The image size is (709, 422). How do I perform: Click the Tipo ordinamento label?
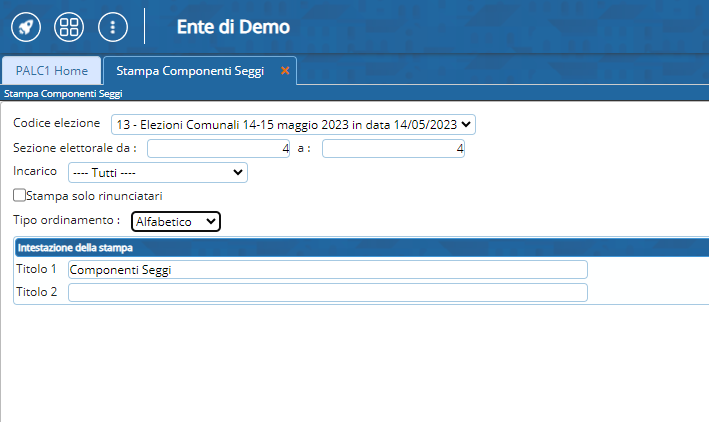point(66,220)
